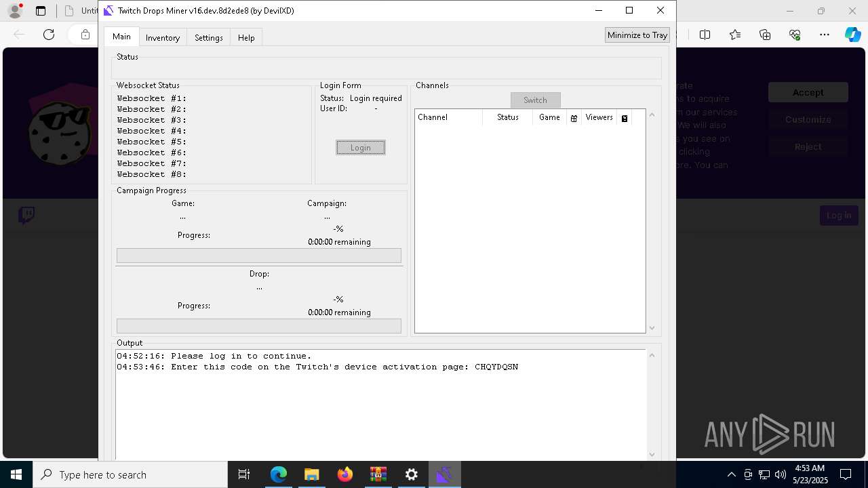Open File Explorer from the taskbar

pyautogui.click(x=312, y=474)
